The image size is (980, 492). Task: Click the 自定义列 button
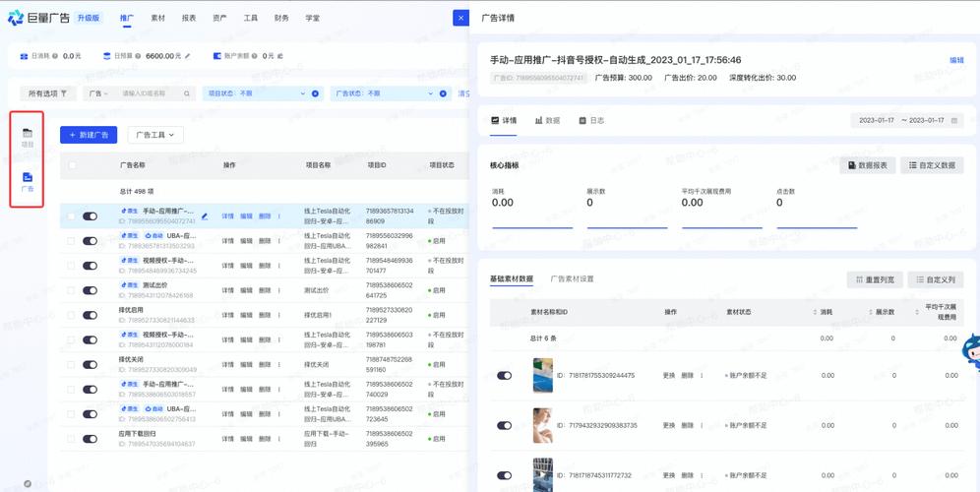(936, 279)
